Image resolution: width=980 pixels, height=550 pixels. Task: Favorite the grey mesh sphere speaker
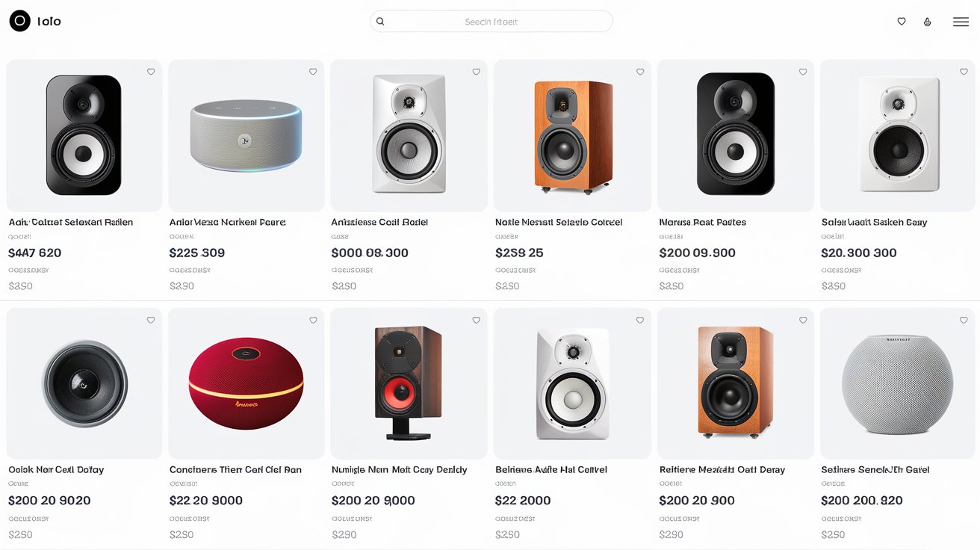[x=964, y=320]
